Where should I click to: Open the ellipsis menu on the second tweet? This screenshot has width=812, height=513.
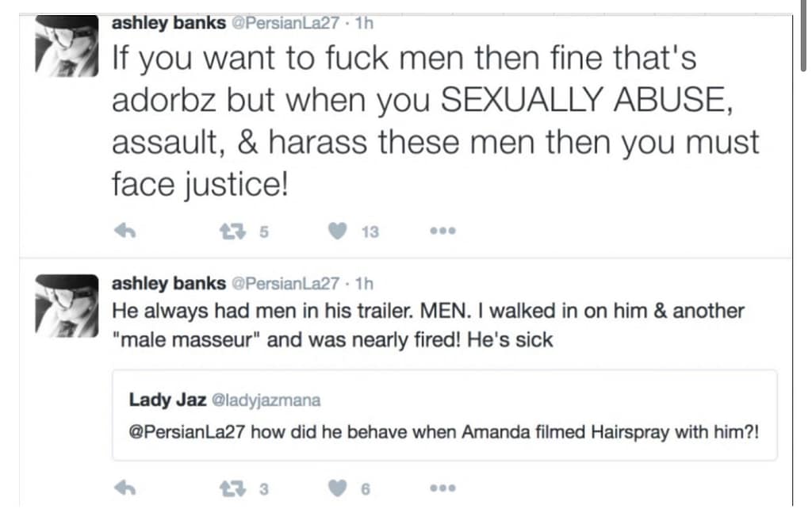[442, 488]
